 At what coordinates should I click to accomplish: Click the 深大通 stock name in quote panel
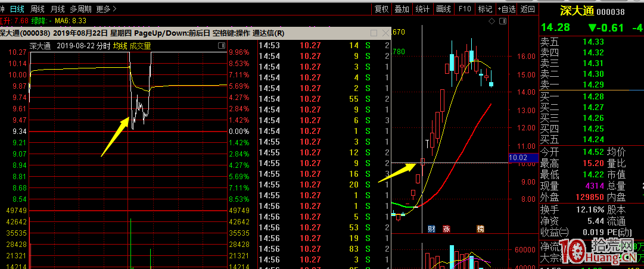coord(577,11)
